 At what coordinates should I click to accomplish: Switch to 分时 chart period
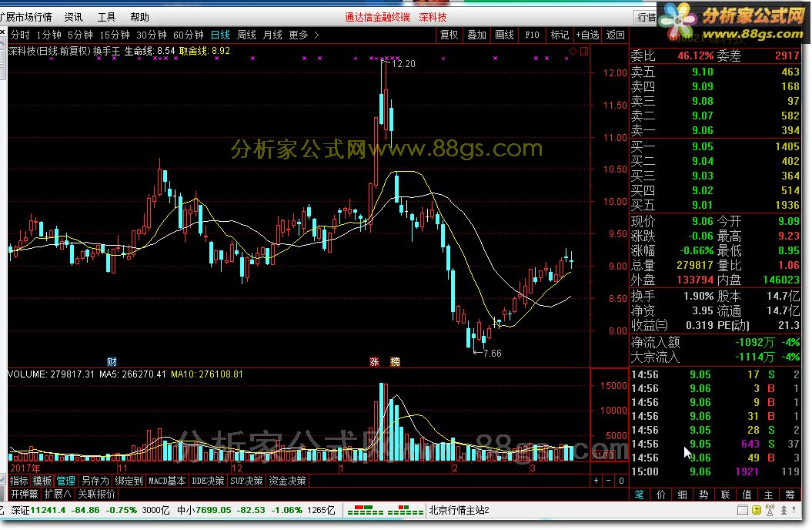(x=20, y=35)
